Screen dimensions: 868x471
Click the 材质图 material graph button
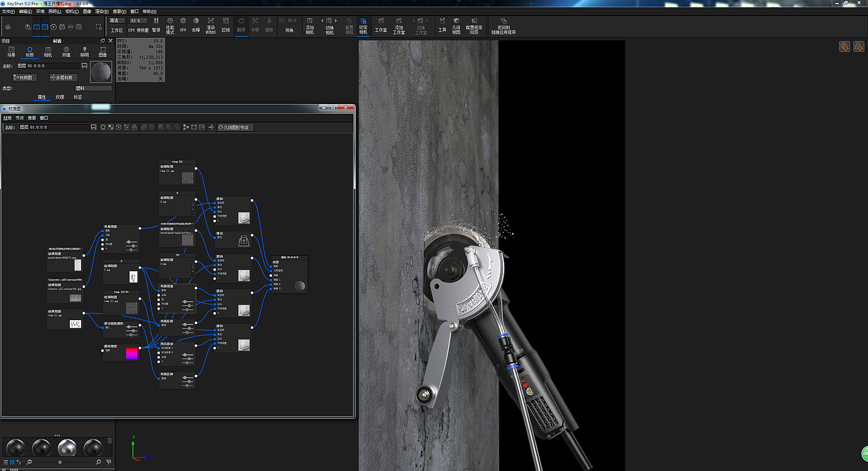coord(25,78)
